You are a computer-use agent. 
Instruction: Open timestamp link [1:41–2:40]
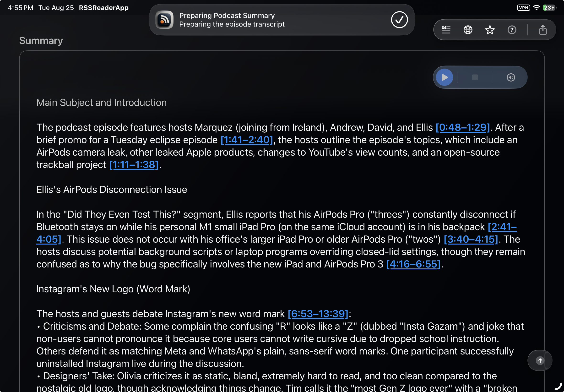point(247,140)
